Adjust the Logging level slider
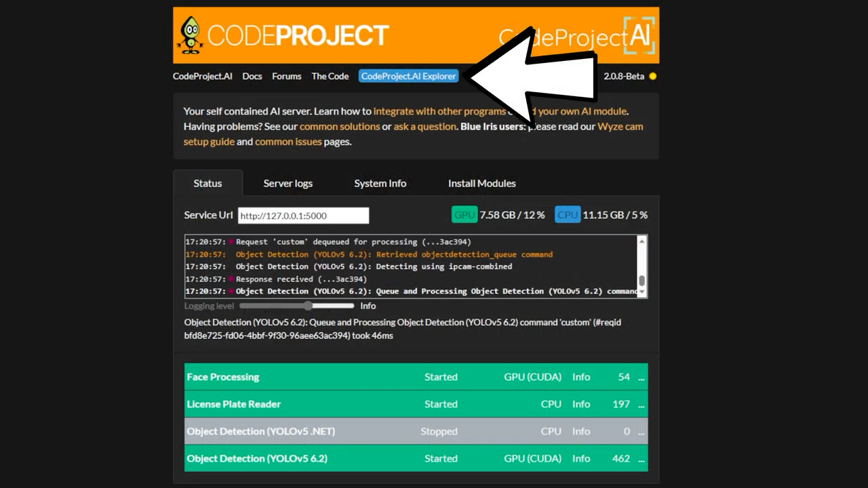 [297, 306]
